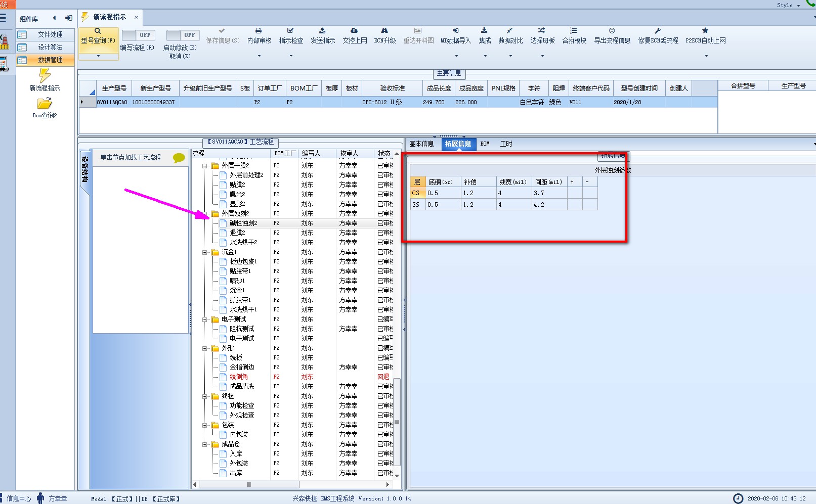
Task: Click the MI数据导入 import icon
Action: pos(455,31)
